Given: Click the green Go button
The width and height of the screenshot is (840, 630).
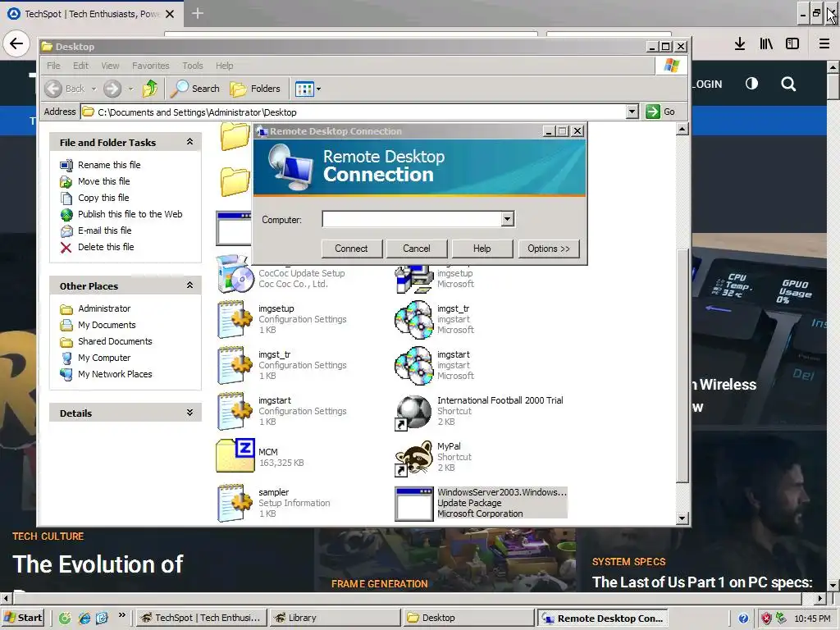Looking at the screenshot, I should 660,112.
